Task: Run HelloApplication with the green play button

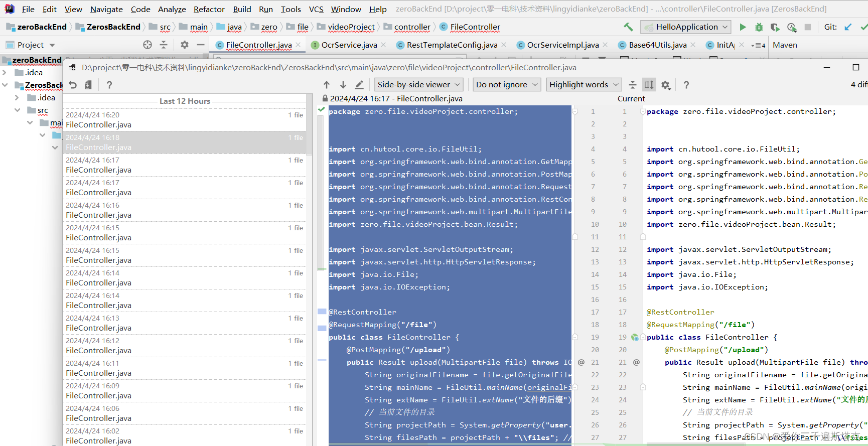Action: 743,27
